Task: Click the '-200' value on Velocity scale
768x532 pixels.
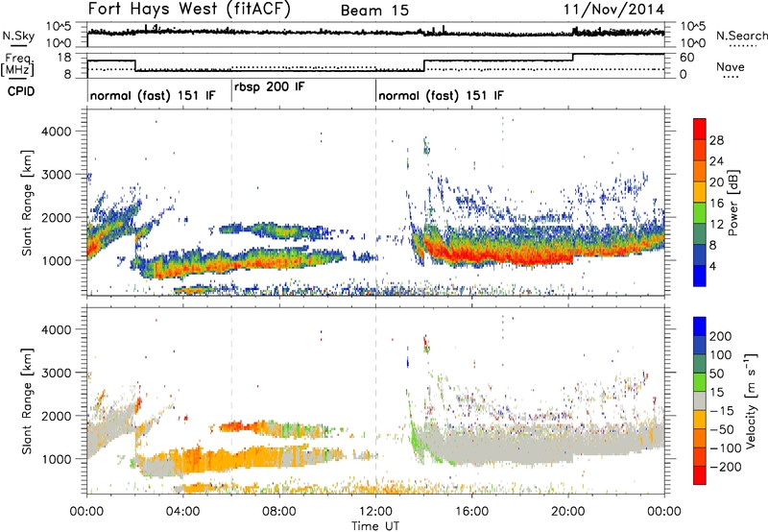Action: [726, 467]
